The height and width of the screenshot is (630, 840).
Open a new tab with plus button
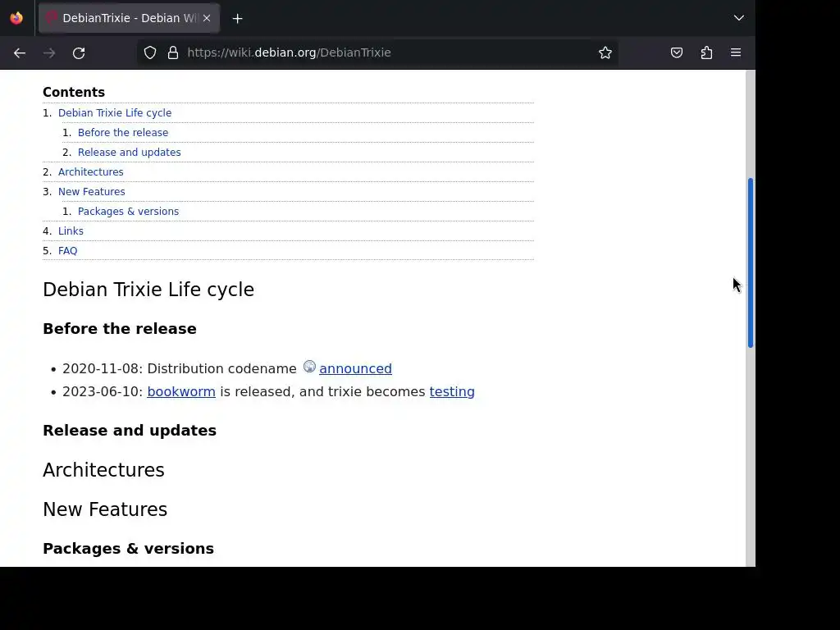coord(237,19)
